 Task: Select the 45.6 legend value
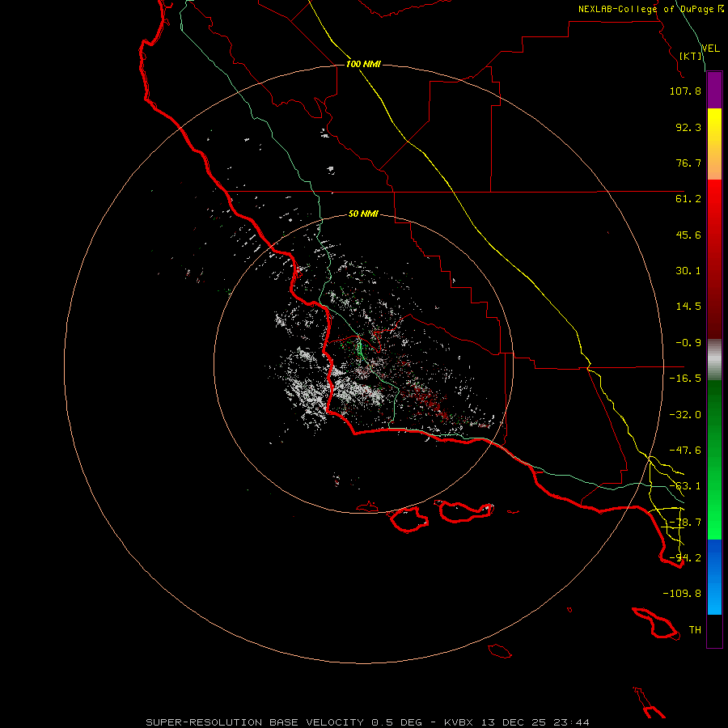pyautogui.click(x=688, y=235)
